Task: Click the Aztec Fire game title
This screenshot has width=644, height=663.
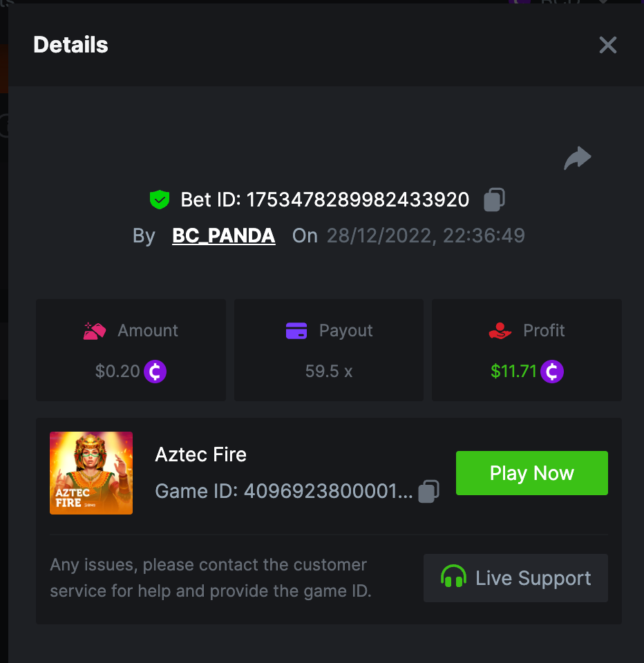Action: coord(200,454)
